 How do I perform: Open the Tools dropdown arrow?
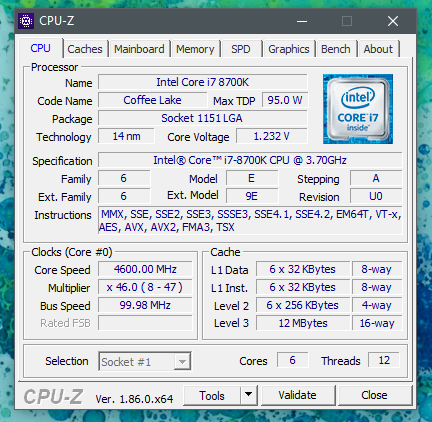coord(248,395)
